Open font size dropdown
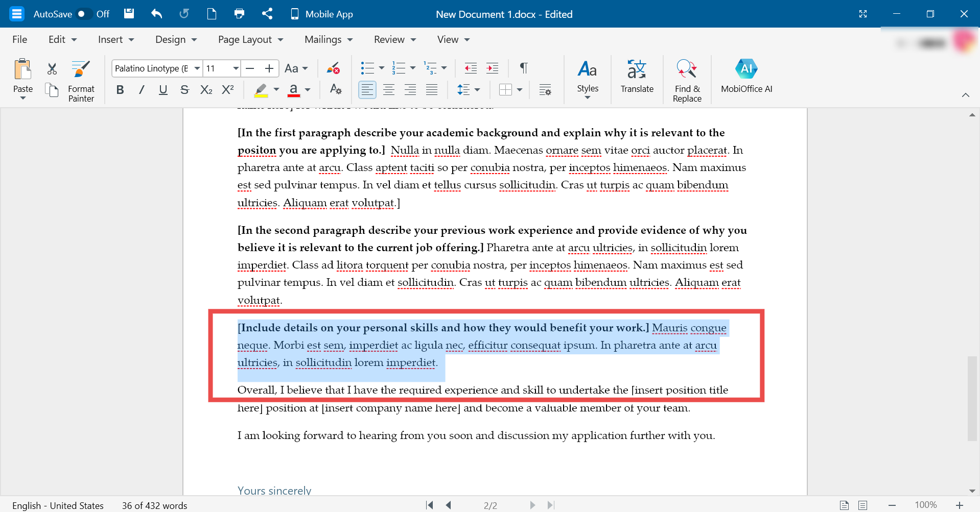Screen dimensions: 980x512 (236, 68)
